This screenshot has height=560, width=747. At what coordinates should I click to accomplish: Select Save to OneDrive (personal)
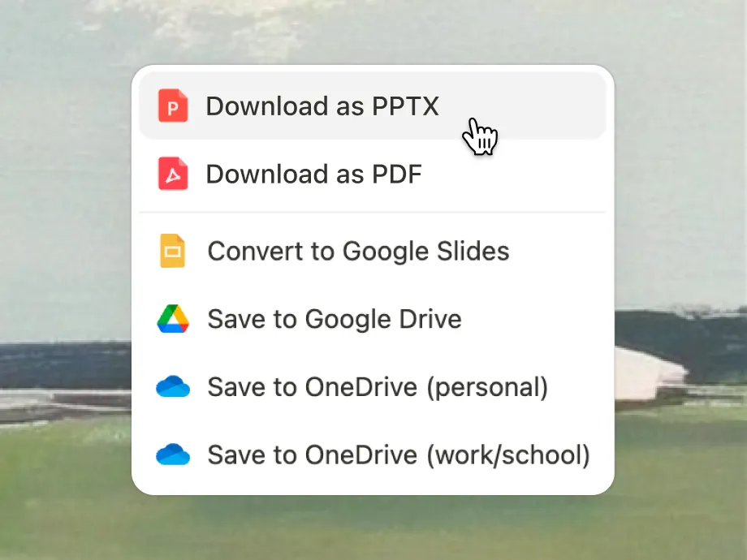[x=378, y=387]
